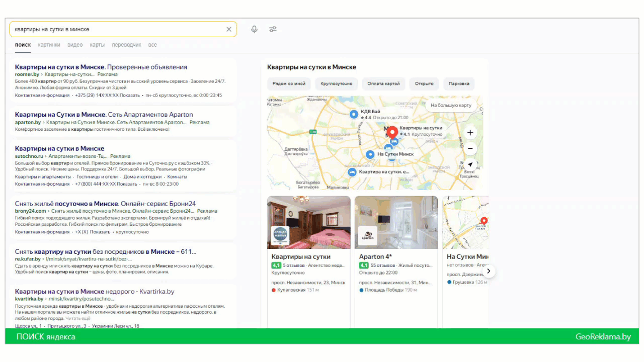The image size is (644, 362).
Task: Open sutochno.ru result title
Action: [59, 148]
